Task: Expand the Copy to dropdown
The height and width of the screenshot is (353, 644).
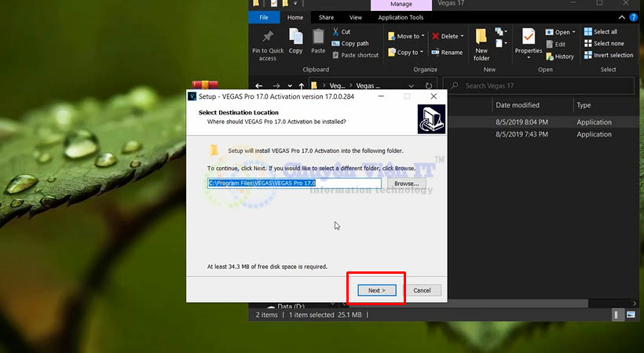Action: [423, 53]
